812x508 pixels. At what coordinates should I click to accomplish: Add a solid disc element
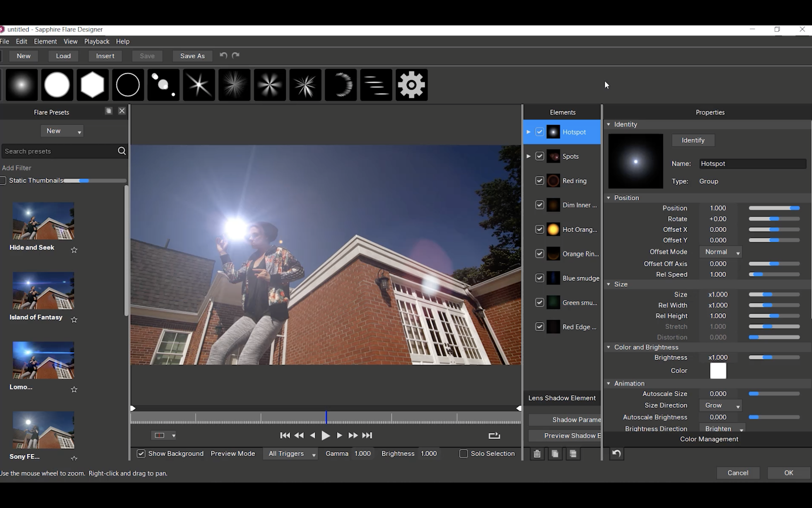click(57, 85)
